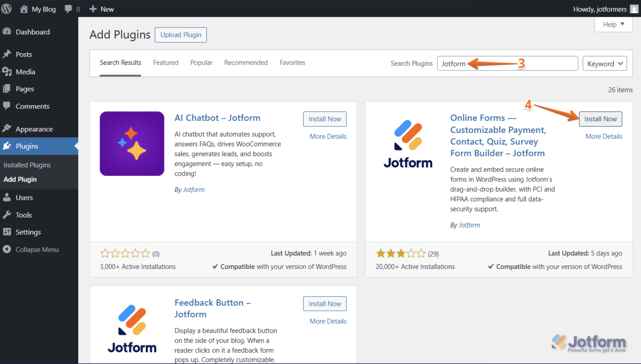Open the WordPress logo menu in admin bar

point(6,8)
